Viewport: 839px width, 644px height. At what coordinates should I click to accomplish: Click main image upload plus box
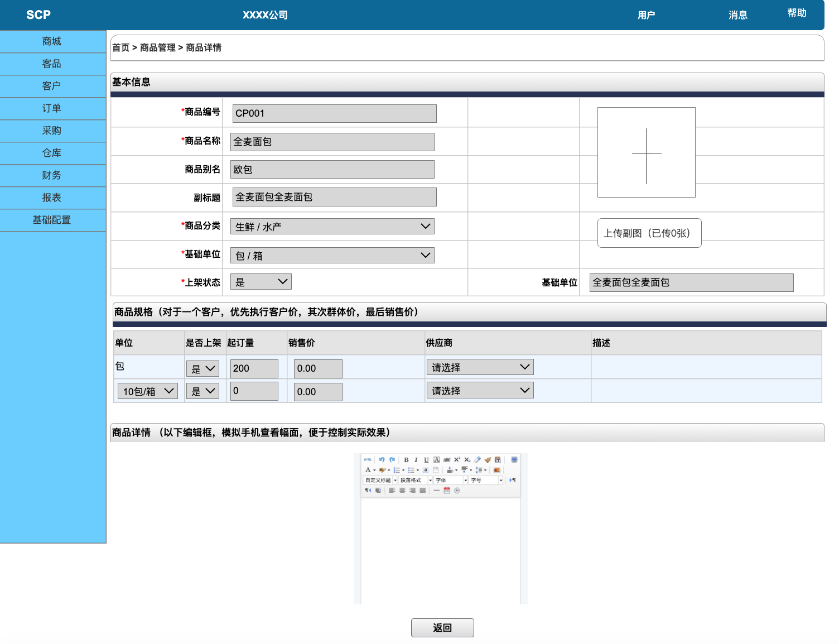pyautogui.click(x=647, y=152)
